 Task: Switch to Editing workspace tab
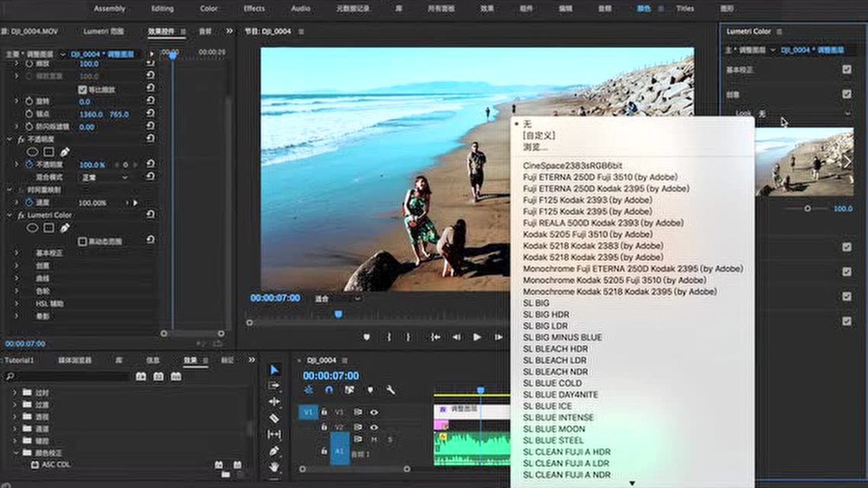click(x=162, y=9)
